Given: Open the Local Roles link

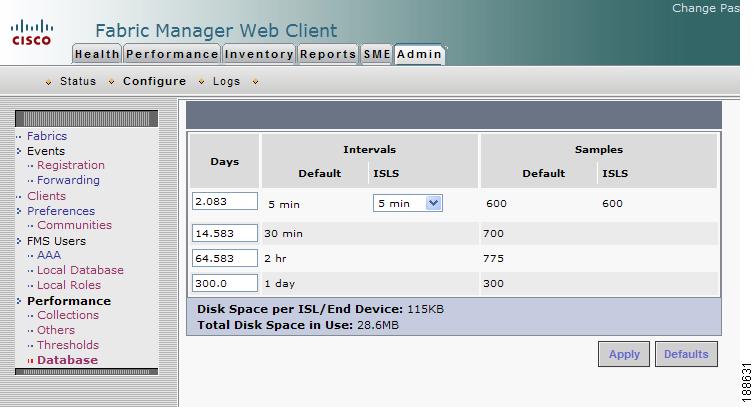Looking at the screenshot, I should point(69,285).
